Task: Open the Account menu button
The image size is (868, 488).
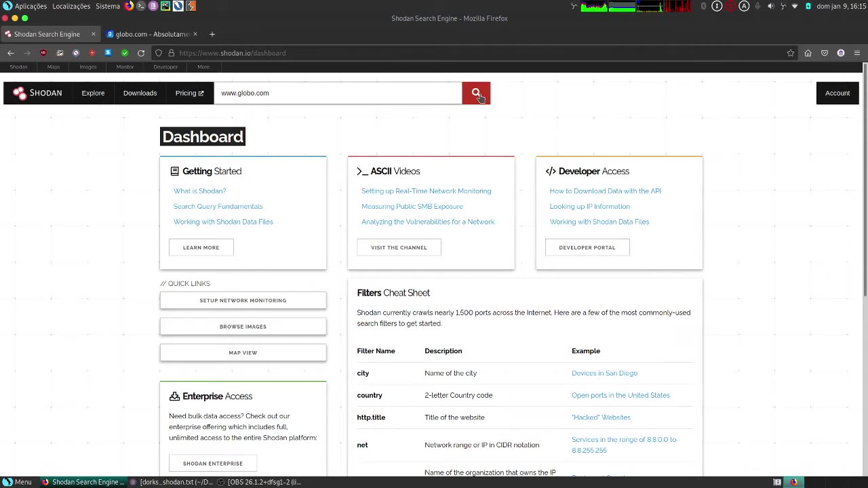Action: tap(837, 93)
